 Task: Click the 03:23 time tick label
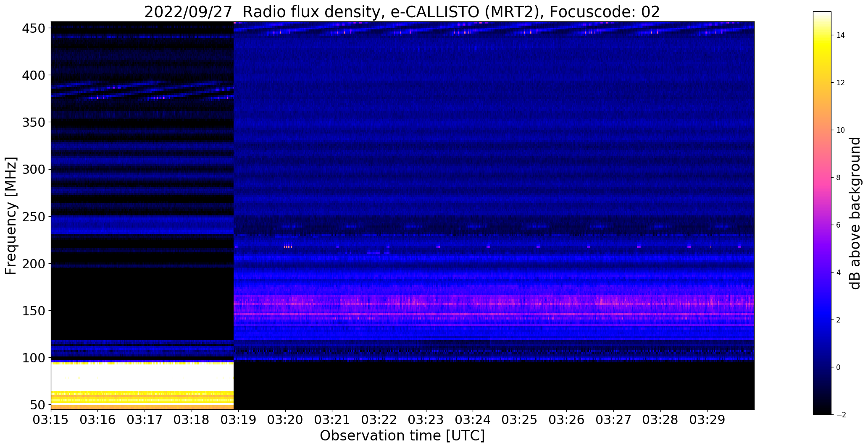pos(426,420)
